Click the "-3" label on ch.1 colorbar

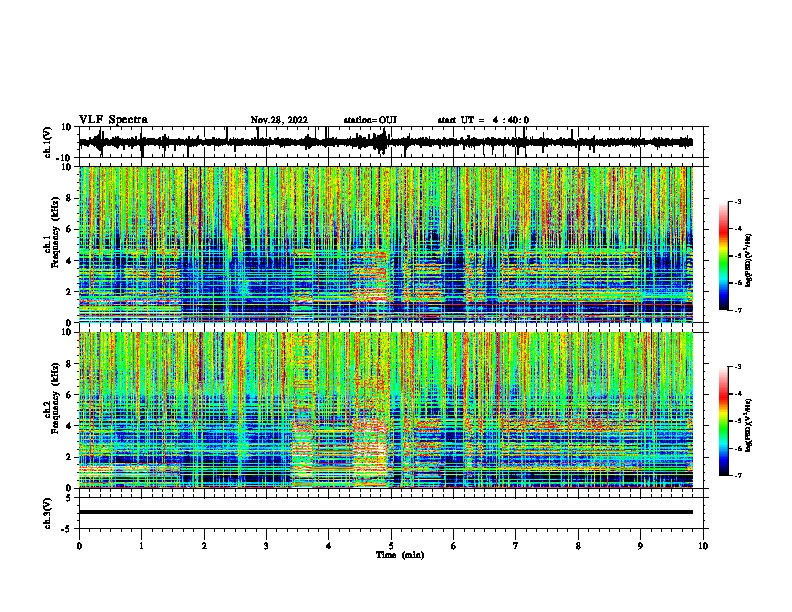pyautogui.click(x=737, y=202)
